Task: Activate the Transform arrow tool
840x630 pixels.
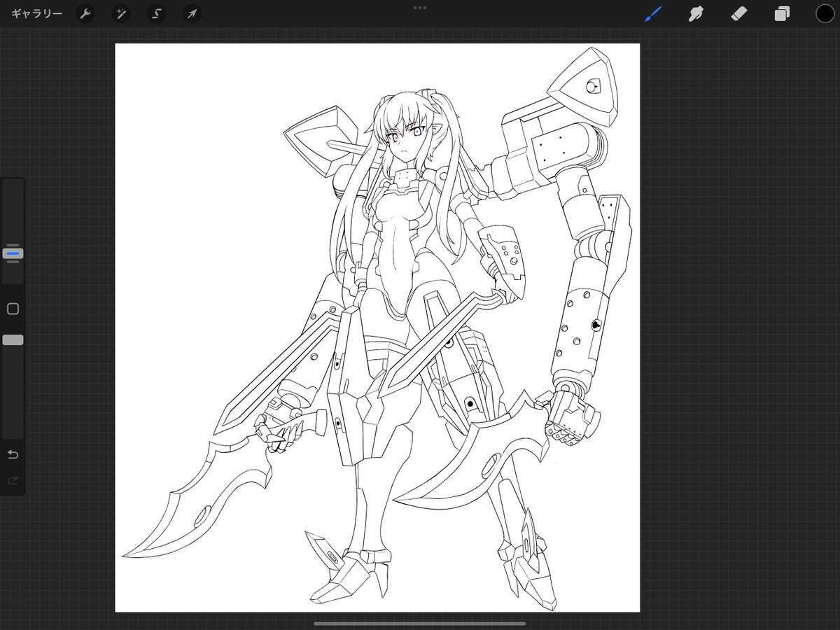Action: pos(192,14)
